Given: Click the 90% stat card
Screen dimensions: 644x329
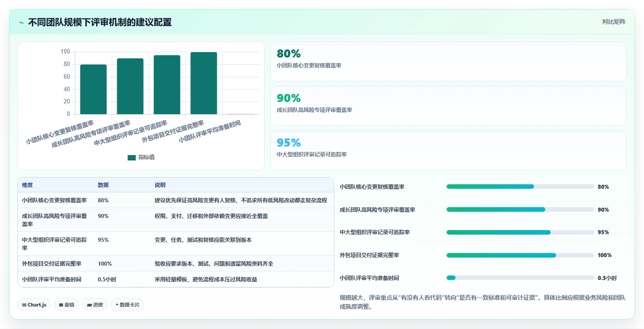Looking at the screenshot, I should [x=448, y=106].
